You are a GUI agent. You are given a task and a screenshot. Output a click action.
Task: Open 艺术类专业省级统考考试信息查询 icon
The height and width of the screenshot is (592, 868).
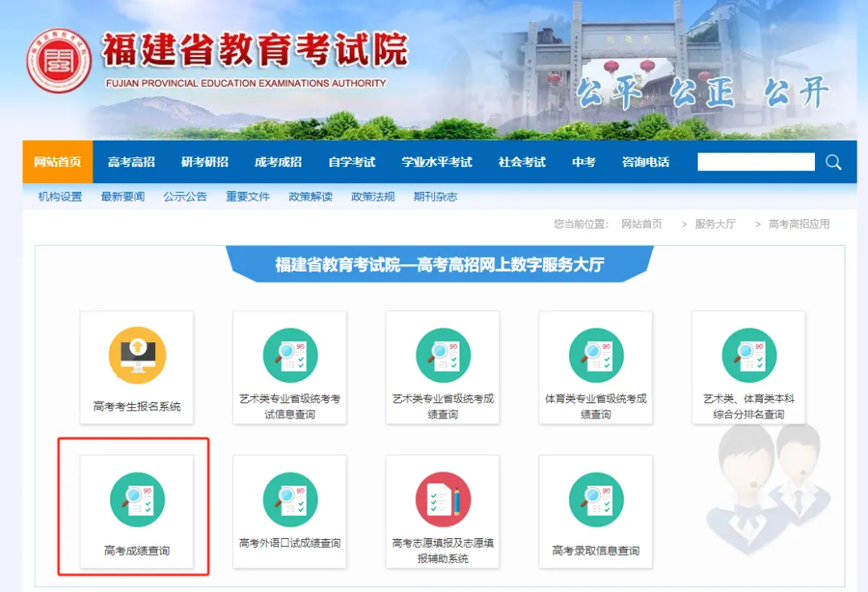click(x=290, y=356)
